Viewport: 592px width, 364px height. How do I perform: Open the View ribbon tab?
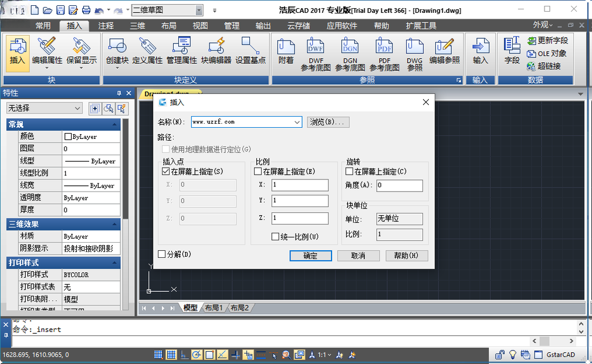pos(200,26)
